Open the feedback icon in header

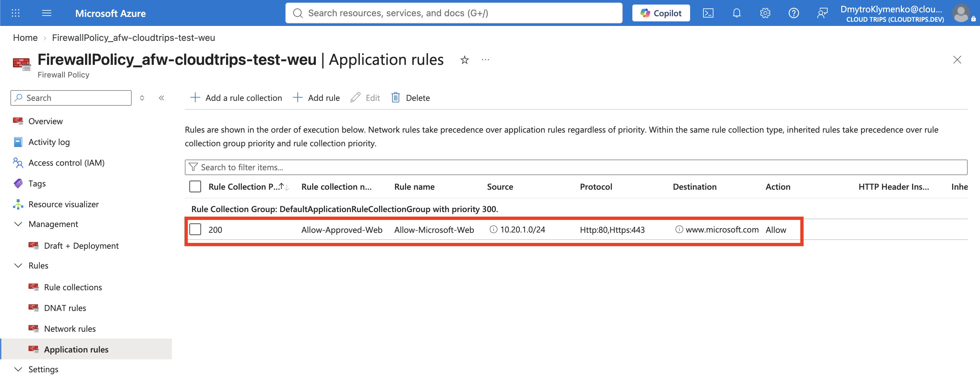coord(822,13)
